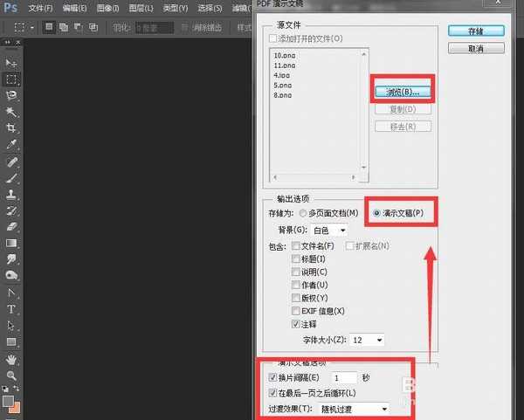Viewport: 524px width, 420px height.
Task: Select the Rectangular Marquee tool
Action: click(x=11, y=79)
